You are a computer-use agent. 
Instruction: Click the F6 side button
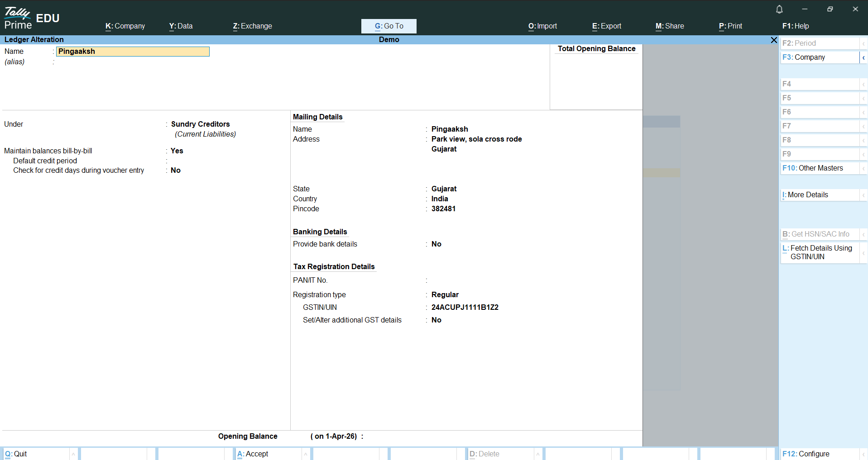tap(820, 112)
